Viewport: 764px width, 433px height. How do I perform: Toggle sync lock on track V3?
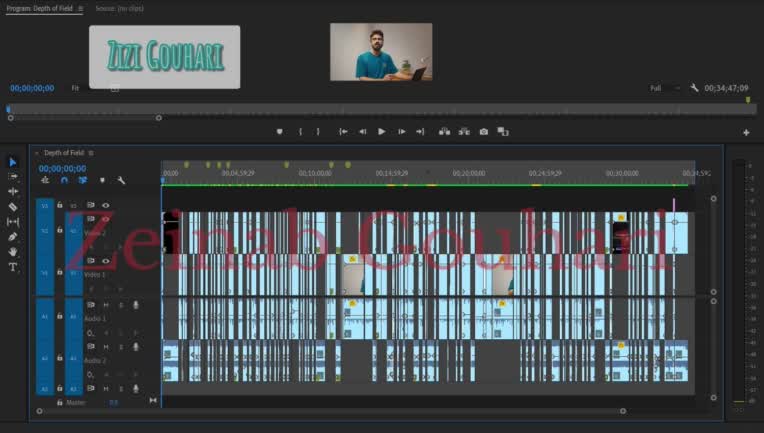[91, 205]
